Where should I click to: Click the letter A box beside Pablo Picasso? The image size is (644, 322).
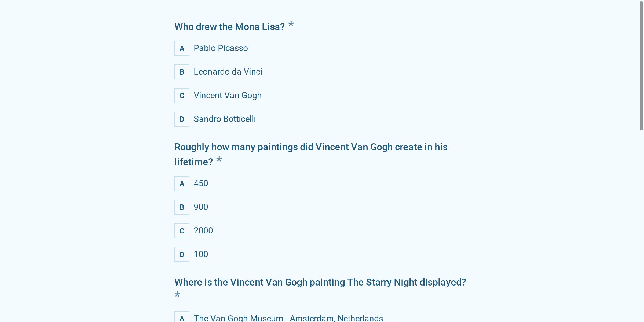182,48
